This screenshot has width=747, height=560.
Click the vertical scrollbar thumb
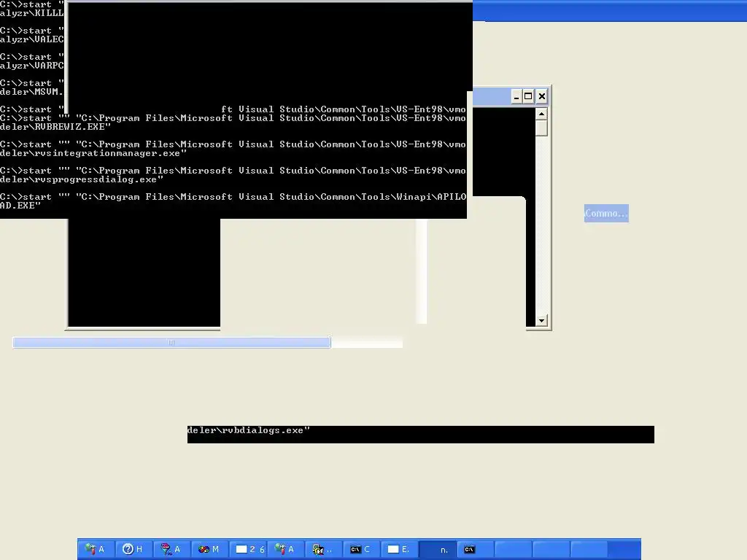pyautogui.click(x=541, y=128)
